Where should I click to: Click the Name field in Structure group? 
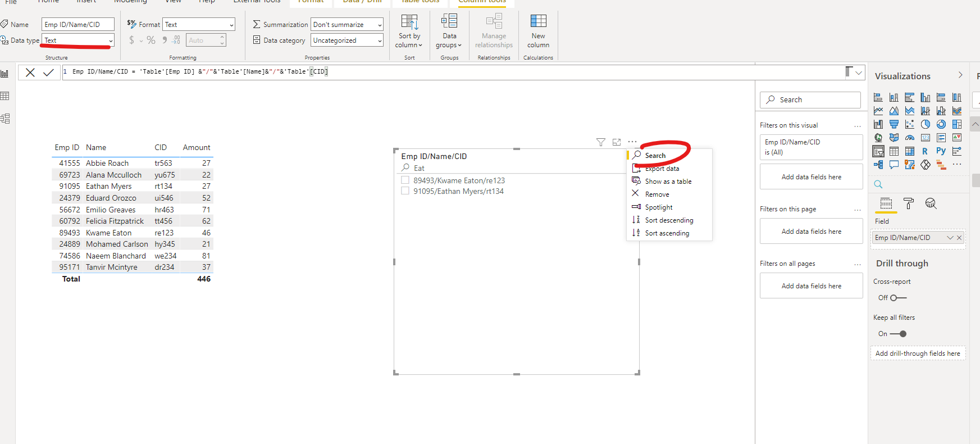tap(78, 25)
